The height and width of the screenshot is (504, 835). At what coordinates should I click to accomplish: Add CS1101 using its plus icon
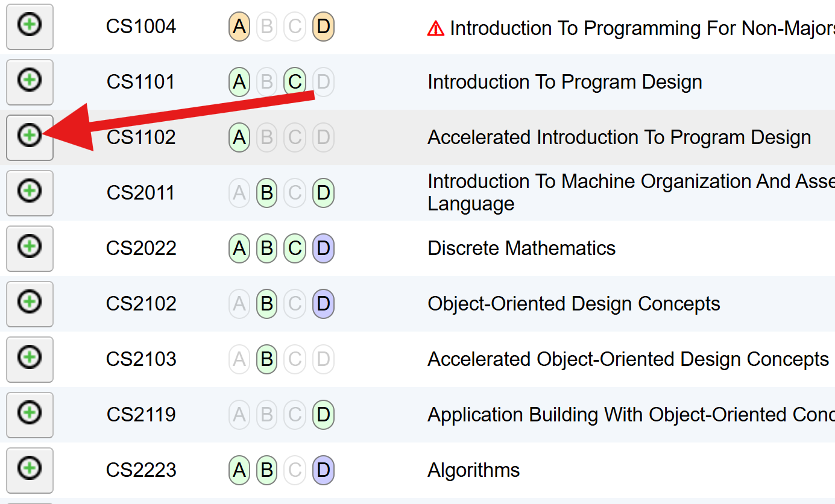tap(30, 82)
